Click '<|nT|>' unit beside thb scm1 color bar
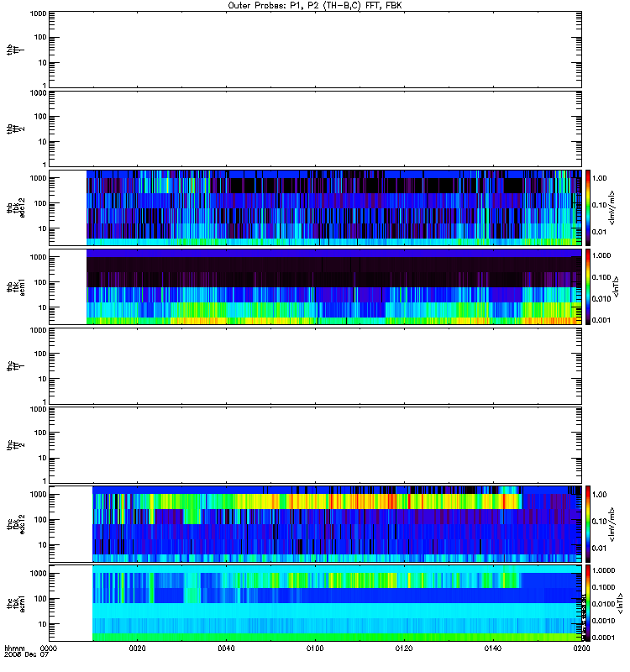 coord(617,286)
